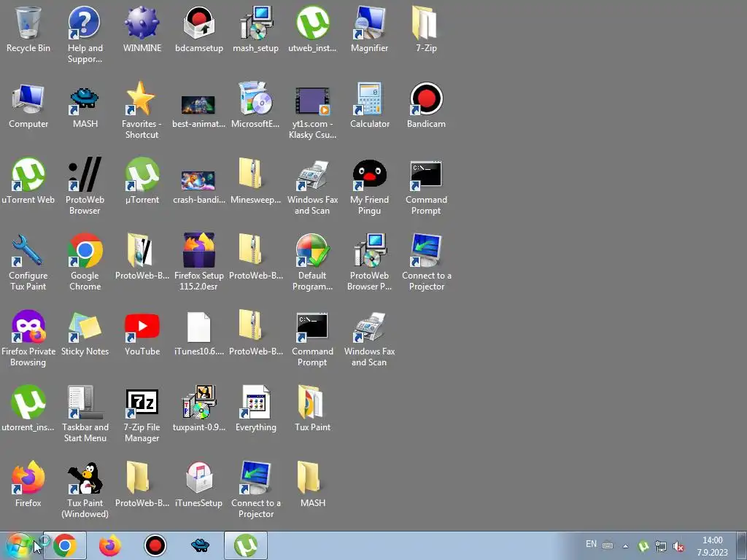Open the Everything shortcut
Screen dimensions: 747x560
[256, 408]
